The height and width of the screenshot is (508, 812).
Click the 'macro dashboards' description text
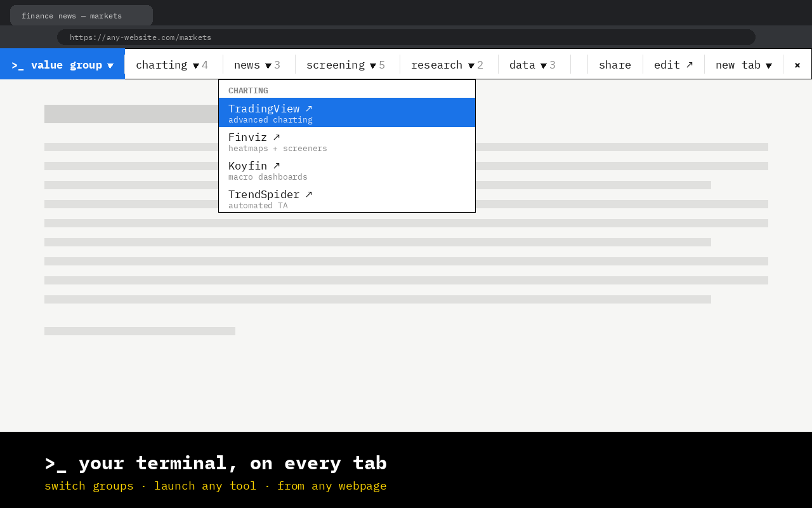268,177
